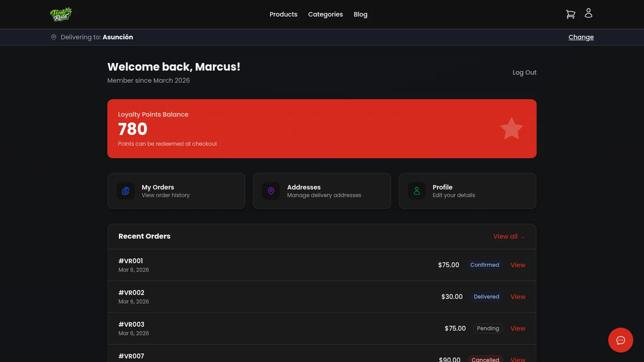The image size is (644, 362).
Task: Open the Blog section
Action: tap(360, 14)
